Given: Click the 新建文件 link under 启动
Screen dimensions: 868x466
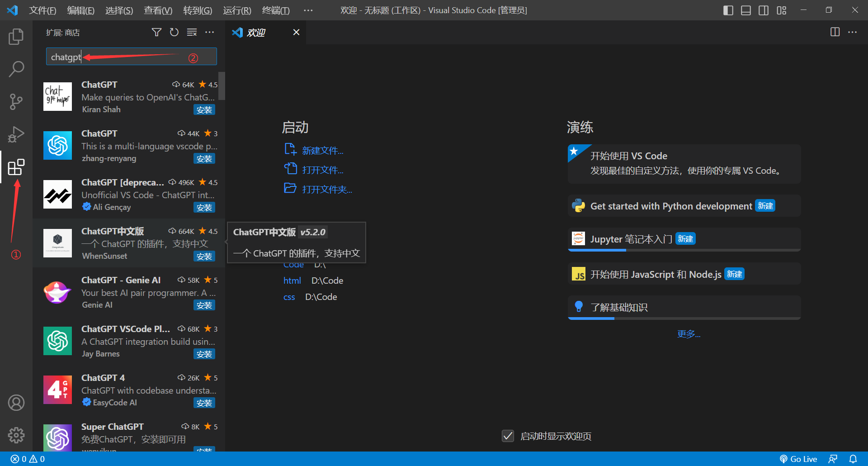Looking at the screenshot, I should (322, 150).
